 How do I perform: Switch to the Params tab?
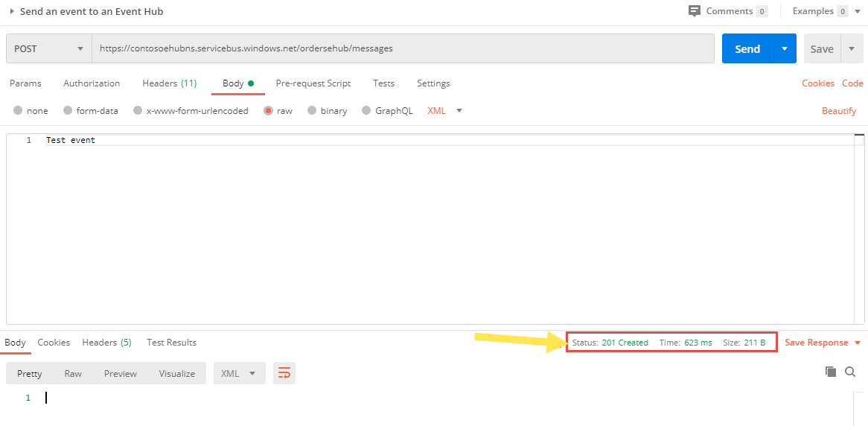click(x=25, y=83)
